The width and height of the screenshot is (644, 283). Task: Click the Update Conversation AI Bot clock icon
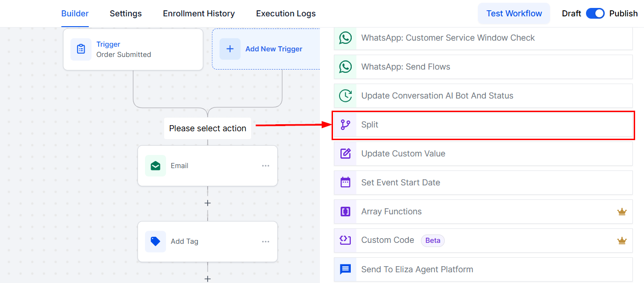[346, 96]
